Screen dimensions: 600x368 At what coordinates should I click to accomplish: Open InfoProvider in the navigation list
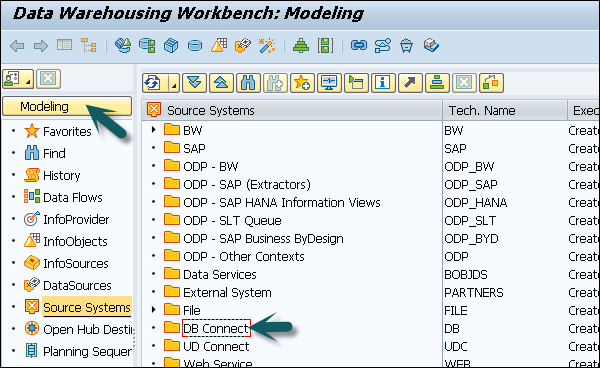(x=76, y=220)
